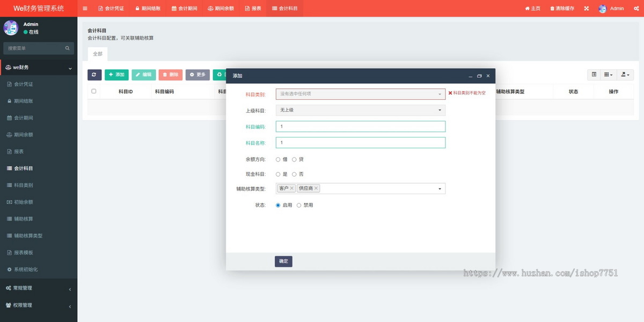The height and width of the screenshot is (322, 644).
Task: Click the 主页 home icon link
Action: tap(532, 9)
